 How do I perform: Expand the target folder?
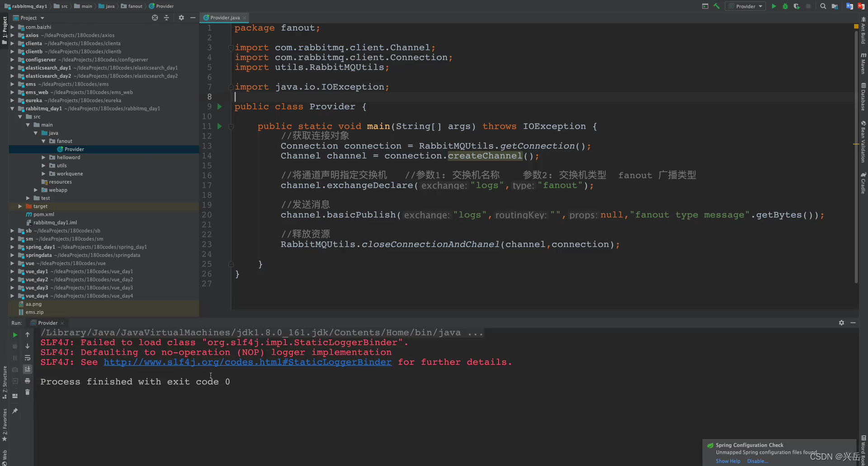pyautogui.click(x=20, y=206)
